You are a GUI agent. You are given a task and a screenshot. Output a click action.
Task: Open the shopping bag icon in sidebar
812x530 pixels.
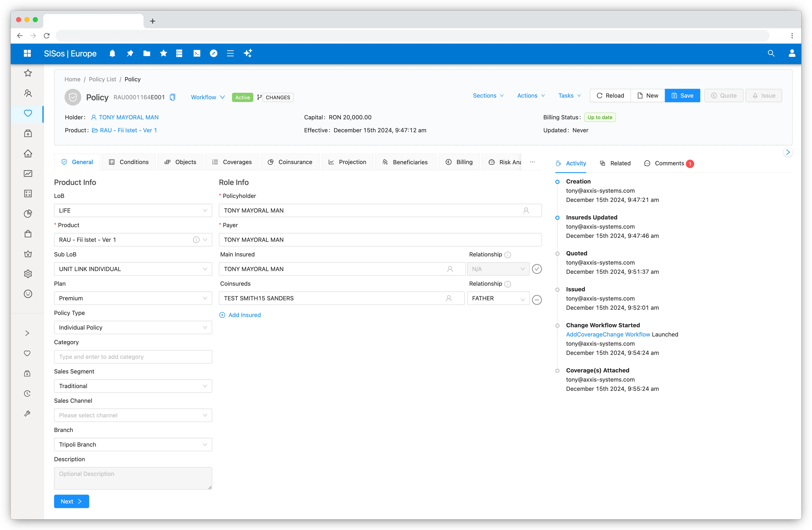[28, 234]
